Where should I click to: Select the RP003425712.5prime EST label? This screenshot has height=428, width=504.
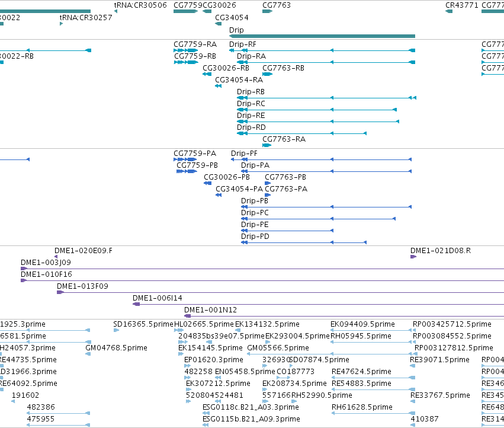click(x=452, y=324)
